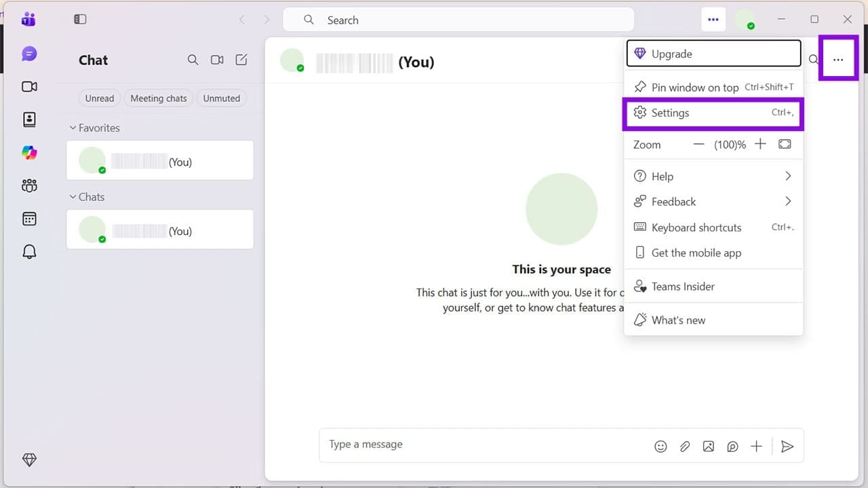This screenshot has height=488, width=868.
Task: Open the Meet video camera sidebar icon
Action: click(29, 86)
